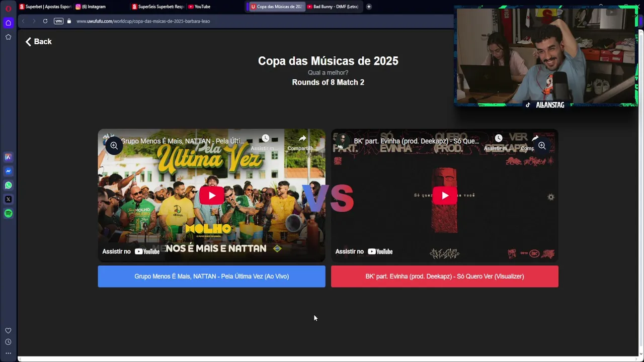Switch to the Bad Bunny DtMF tab
The height and width of the screenshot is (362, 644).
click(333, 7)
